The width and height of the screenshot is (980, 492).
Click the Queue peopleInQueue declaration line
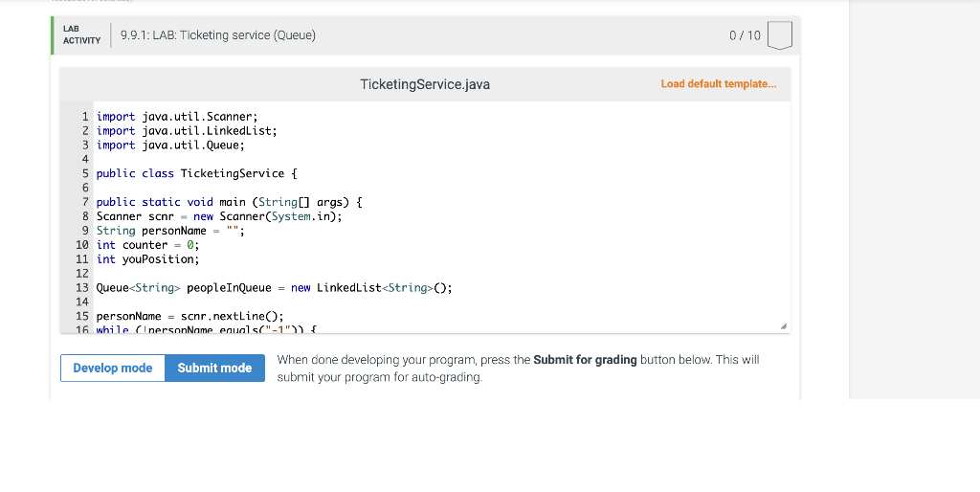[274, 288]
